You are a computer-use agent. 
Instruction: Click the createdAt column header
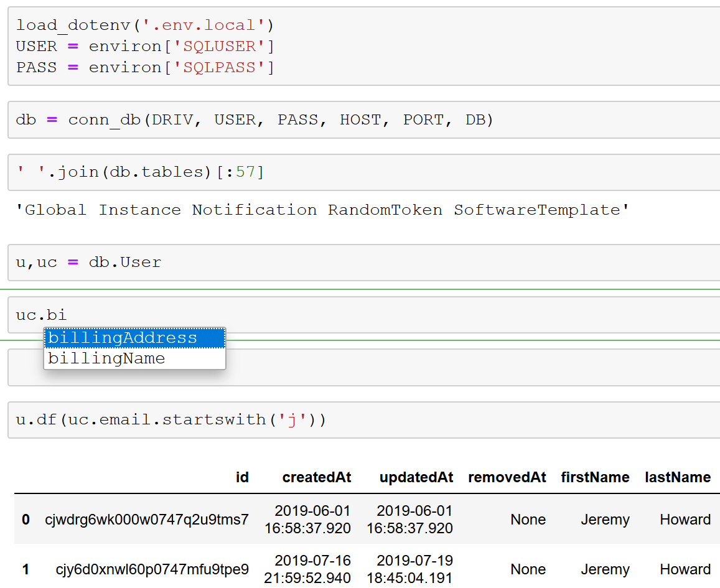click(x=316, y=477)
